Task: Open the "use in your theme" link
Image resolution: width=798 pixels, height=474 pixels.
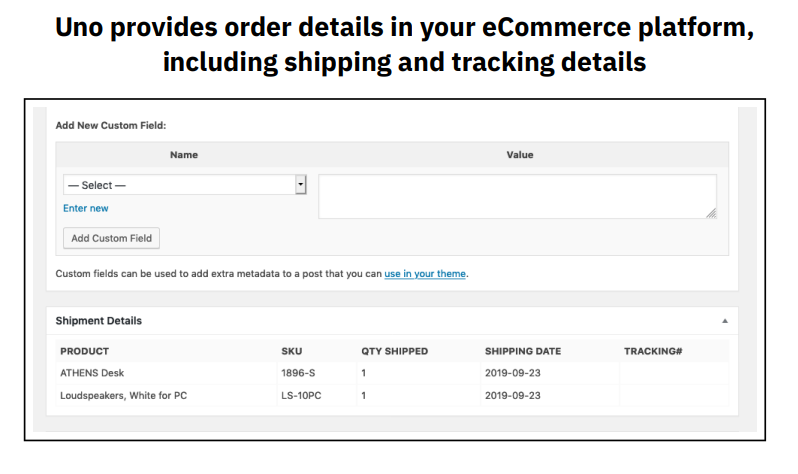Action: pos(425,273)
